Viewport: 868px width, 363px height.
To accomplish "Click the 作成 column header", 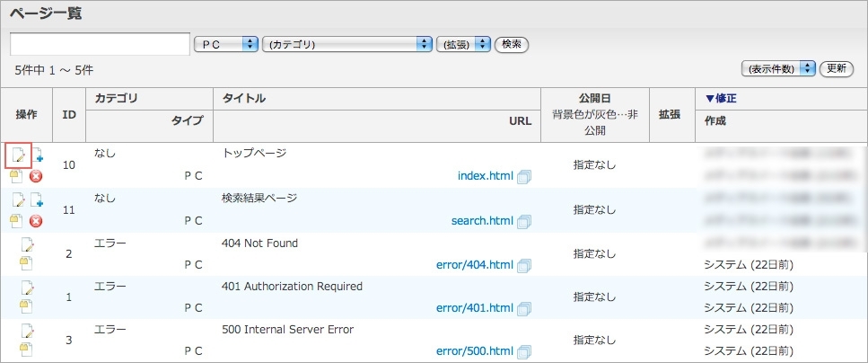I will point(715,120).
